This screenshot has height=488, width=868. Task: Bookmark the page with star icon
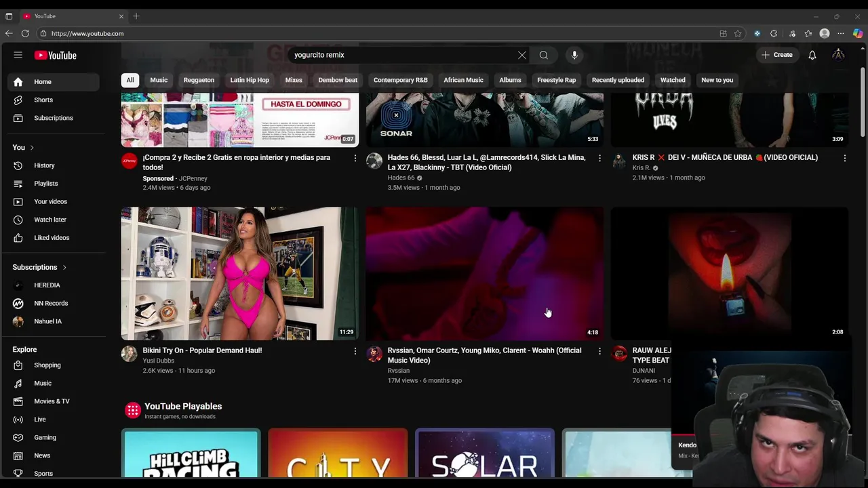click(x=738, y=33)
